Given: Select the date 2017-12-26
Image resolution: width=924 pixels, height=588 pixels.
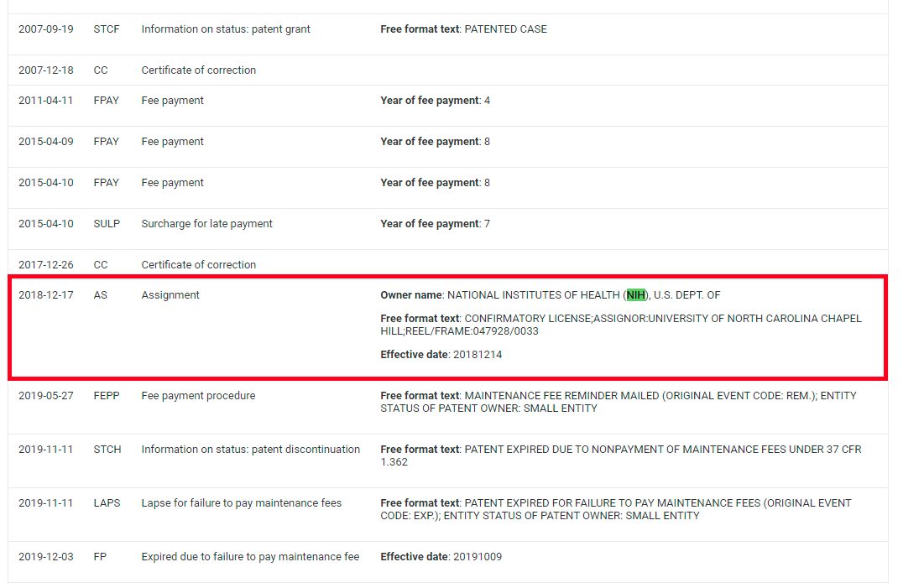Looking at the screenshot, I should (x=46, y=264).
